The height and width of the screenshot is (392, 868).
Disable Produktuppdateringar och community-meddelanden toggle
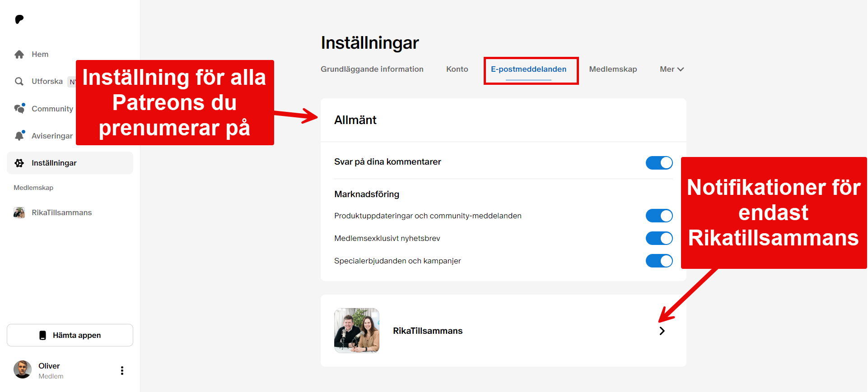pos(659,216)
